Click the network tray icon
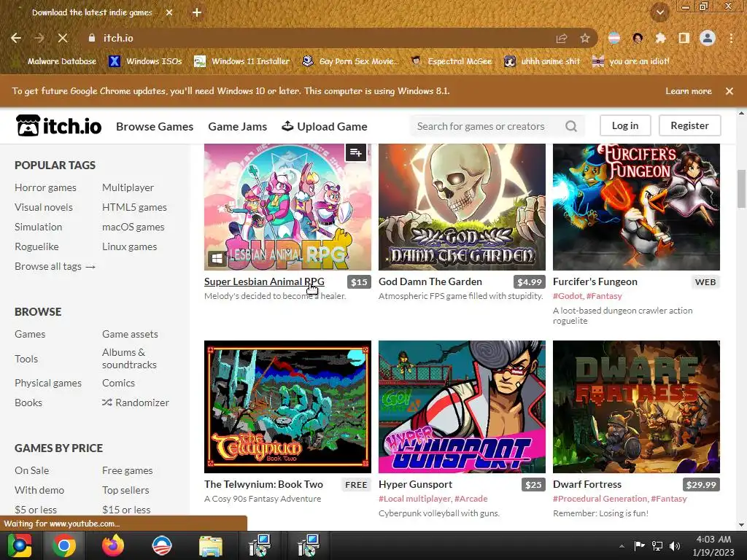Image resolution: width=747 pixels, height=560 pixels. 657,546
